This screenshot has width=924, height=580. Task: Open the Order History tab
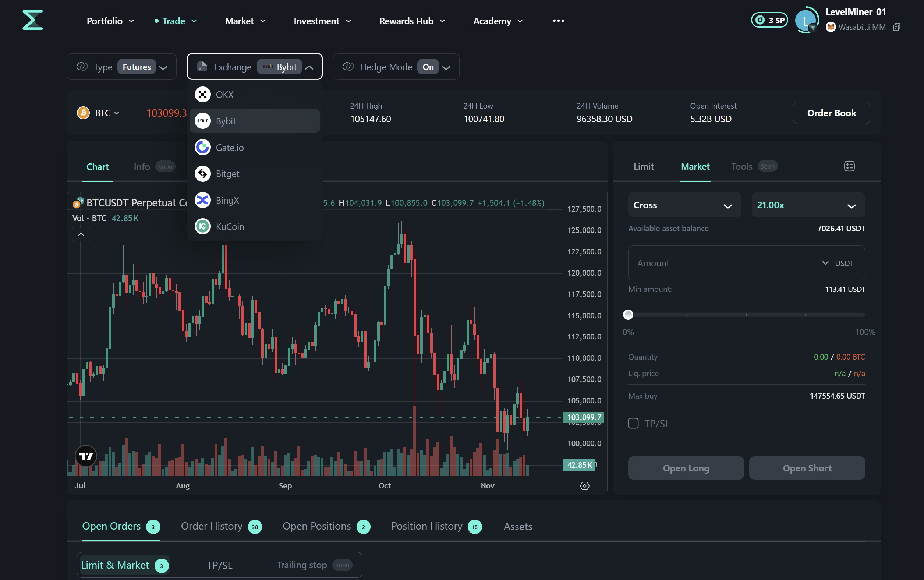(221, 526)
